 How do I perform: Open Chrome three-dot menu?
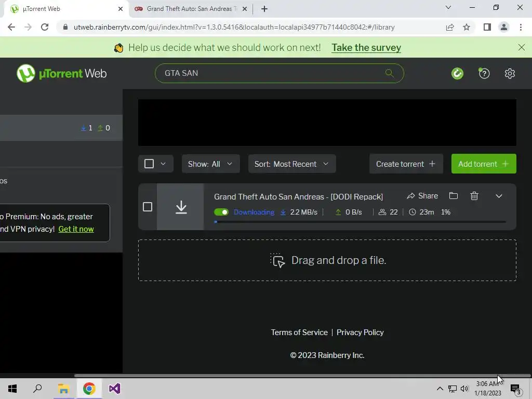click(x=521, y=27)
